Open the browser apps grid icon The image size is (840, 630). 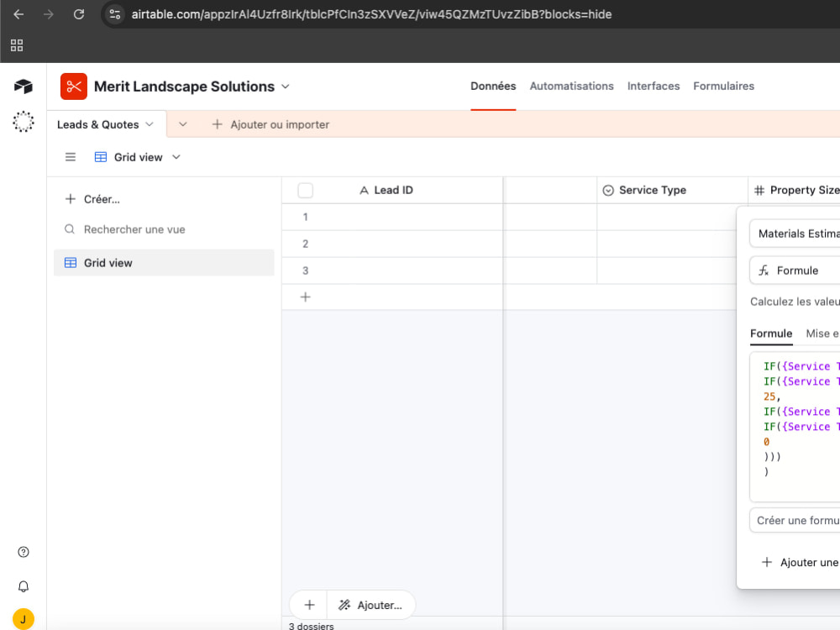17,45
